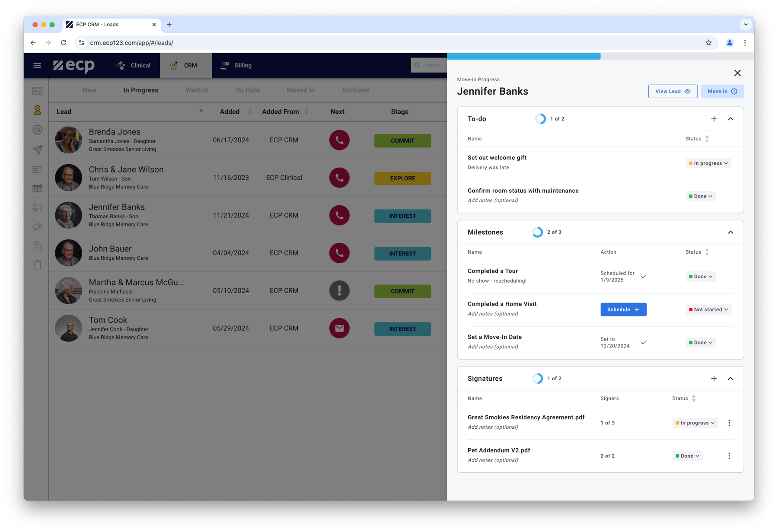Add a new To-do item with plus icon
The width and height of the screenshot is (778, 532).
(714, 119)
